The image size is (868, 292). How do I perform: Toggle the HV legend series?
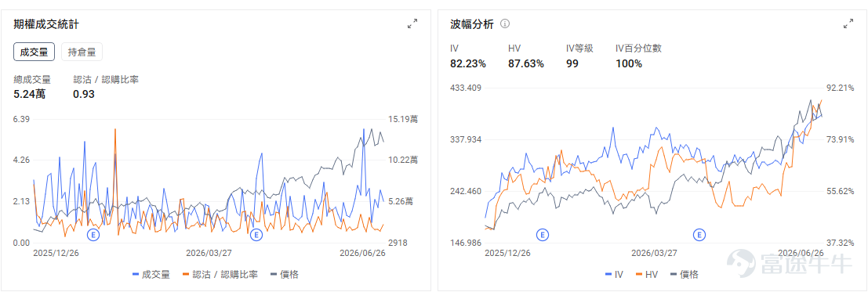(648, 274)
